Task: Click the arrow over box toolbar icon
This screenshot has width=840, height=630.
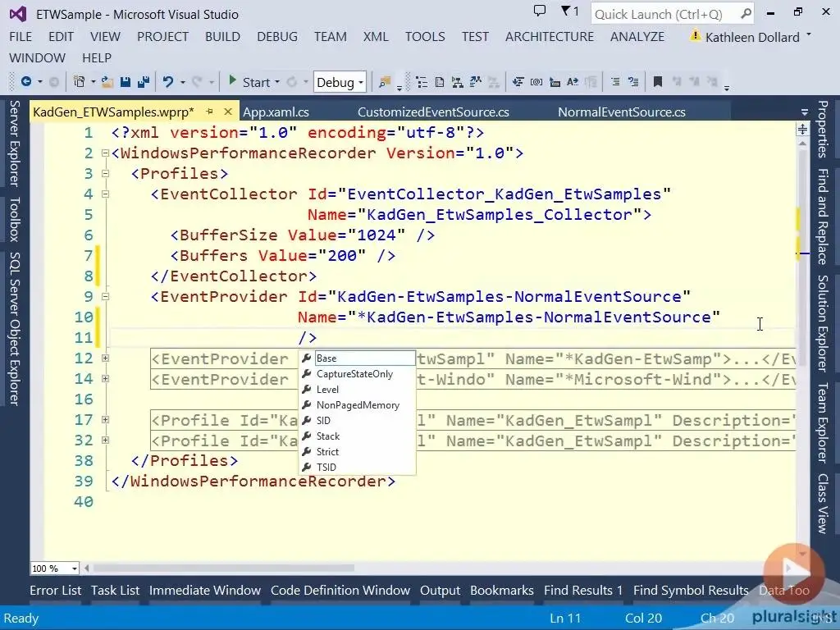Action: point(555,82)
